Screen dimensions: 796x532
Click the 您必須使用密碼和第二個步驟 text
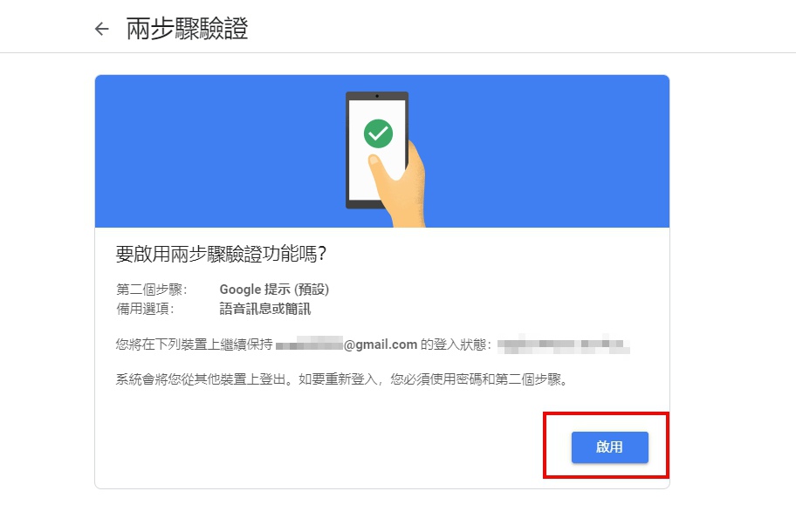click(478, 379)
